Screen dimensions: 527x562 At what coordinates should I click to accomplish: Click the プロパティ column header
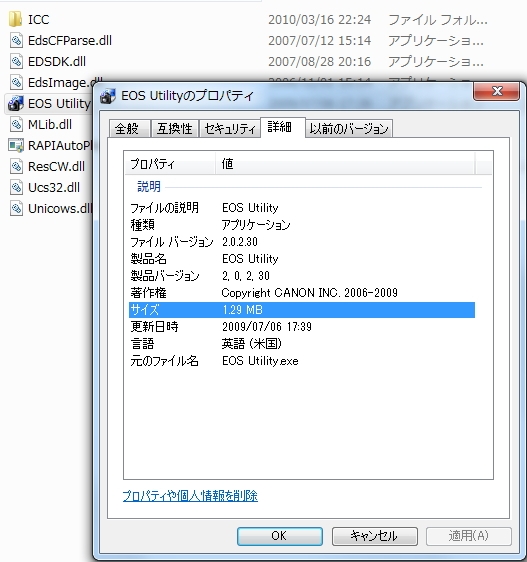tap(170, 164)
